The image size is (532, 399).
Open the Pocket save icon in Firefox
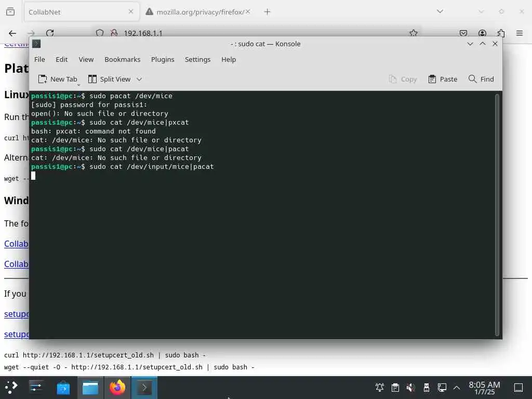point(463,33)
